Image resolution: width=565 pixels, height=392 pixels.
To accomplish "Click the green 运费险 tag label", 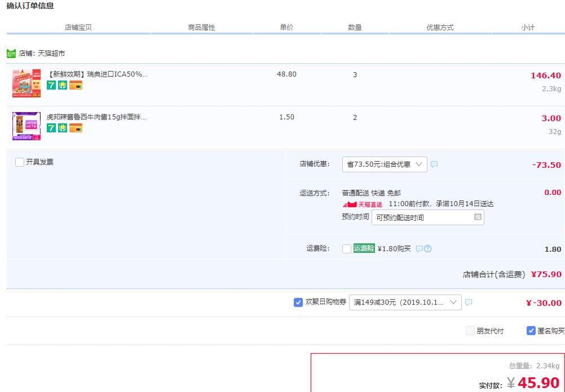I will [x=364, y=248].
